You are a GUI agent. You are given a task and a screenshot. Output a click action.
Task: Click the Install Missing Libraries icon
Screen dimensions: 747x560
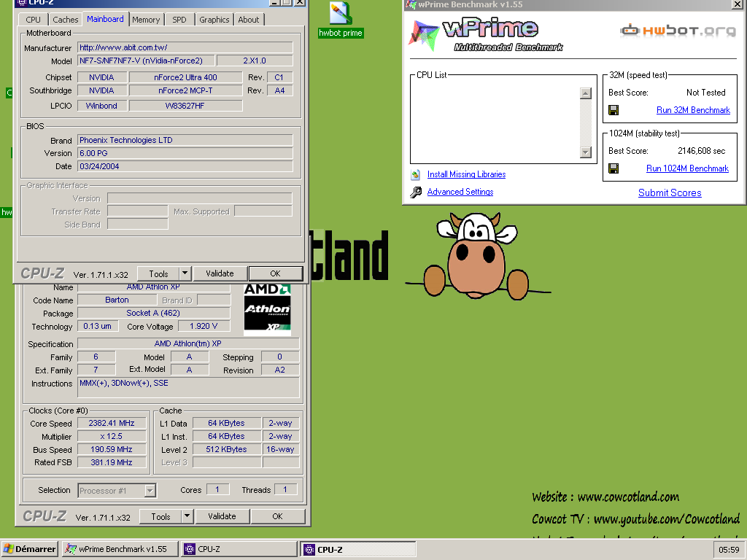pos(415,175)
